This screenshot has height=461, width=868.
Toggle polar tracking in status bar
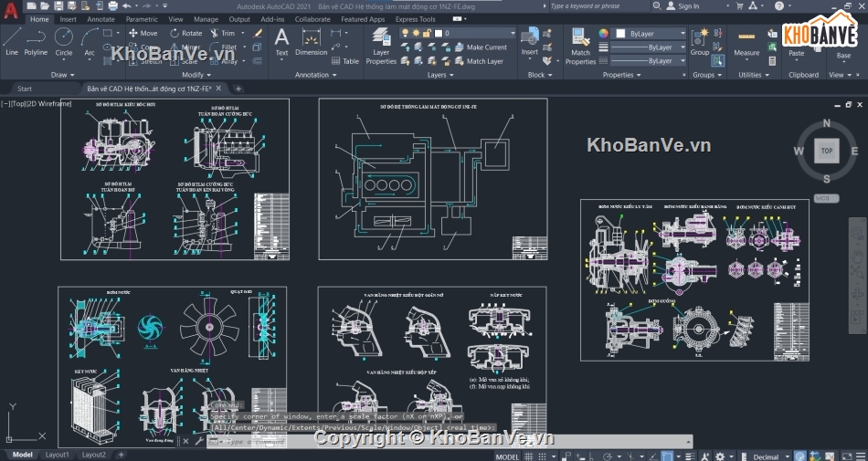pyautogui.click(x=608, y=456)
